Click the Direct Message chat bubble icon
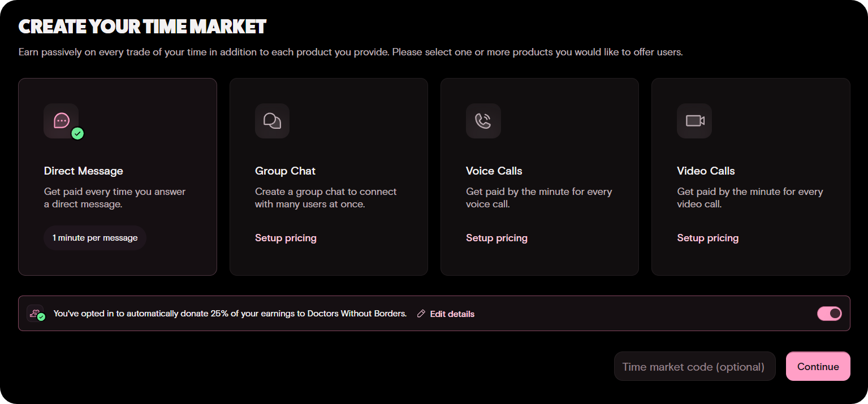Viewport: 868px width, 404px height. click(x=61, y=120)
